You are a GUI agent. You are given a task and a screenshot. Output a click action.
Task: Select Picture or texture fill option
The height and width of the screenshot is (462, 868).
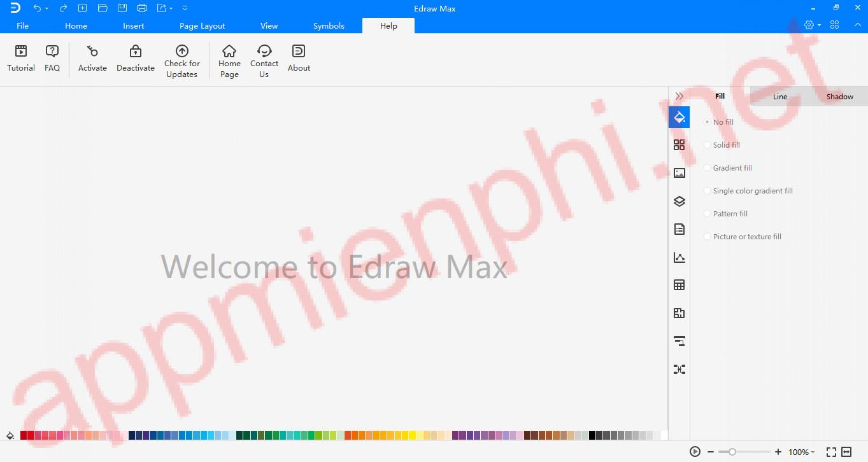(707, 236)
